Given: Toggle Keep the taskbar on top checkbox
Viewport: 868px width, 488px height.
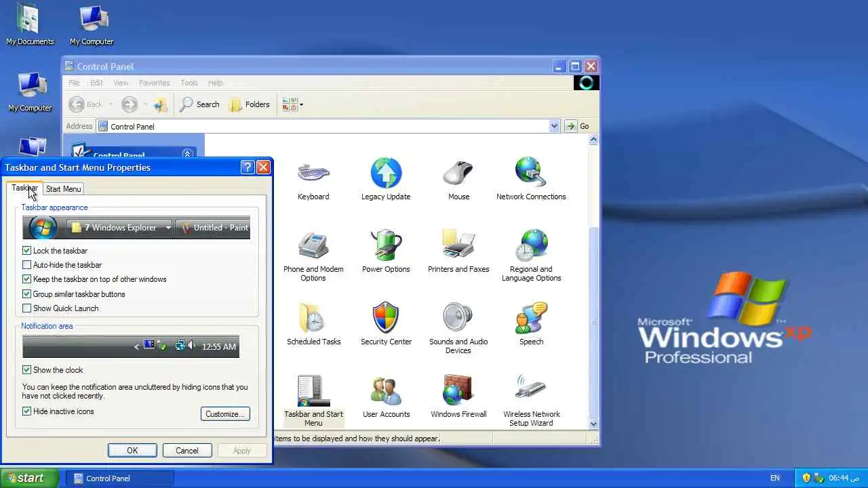Looking at the screenshot, I should click(27, 279).
